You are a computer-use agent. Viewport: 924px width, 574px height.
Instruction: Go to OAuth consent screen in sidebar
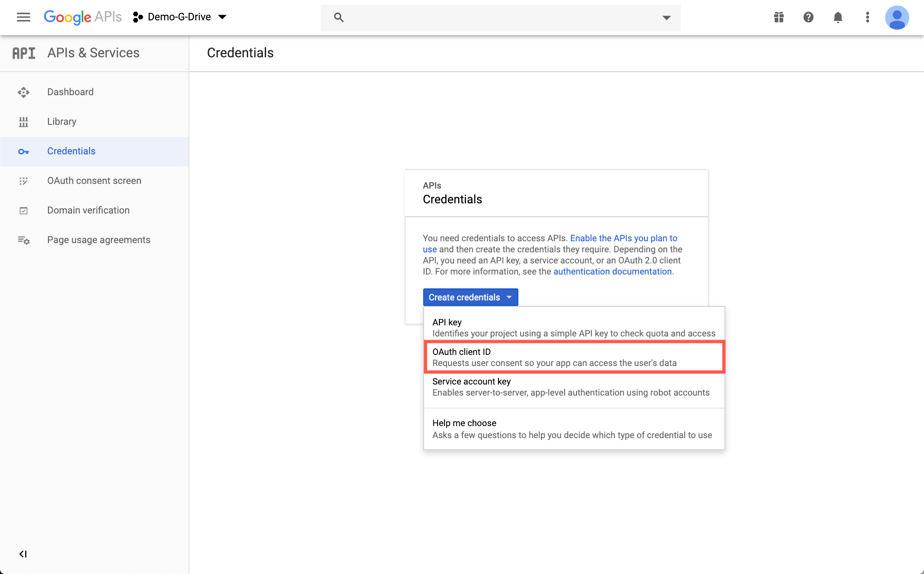pyautogui.click(x=94, y=181)
